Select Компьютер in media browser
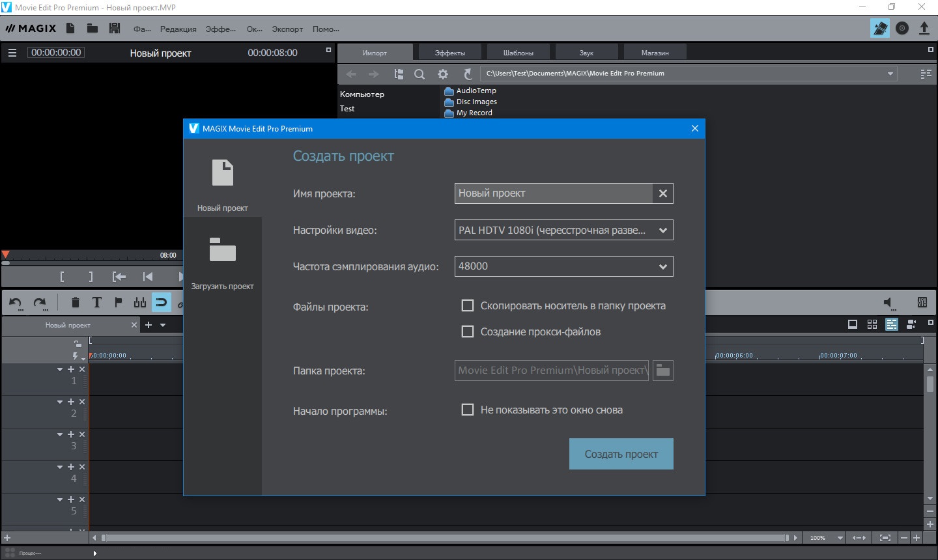The width and height of the screenshot is (938, 560). coord(362,94)
